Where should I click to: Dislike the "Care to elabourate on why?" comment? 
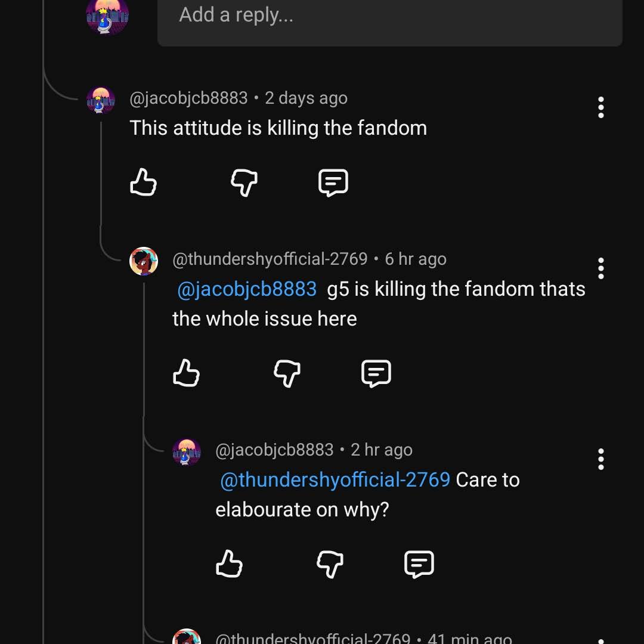pyautogui.click(x=330, y=564)
